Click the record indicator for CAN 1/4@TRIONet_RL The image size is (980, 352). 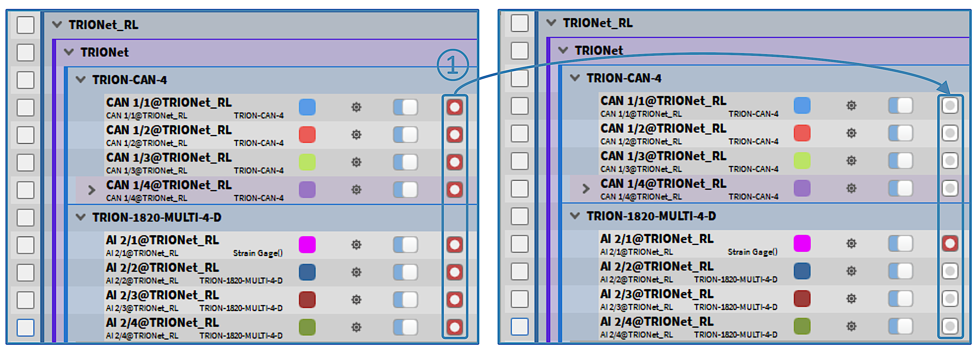coord(455,190)
